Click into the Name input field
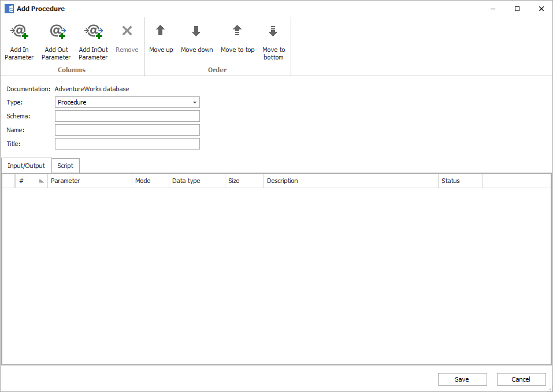 (x=127, y=130)
